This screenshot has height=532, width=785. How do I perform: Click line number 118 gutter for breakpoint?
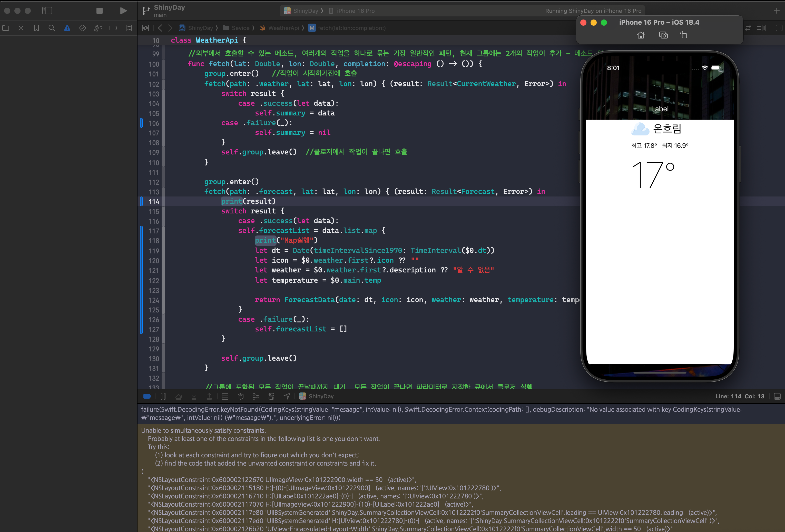point(154,241)
